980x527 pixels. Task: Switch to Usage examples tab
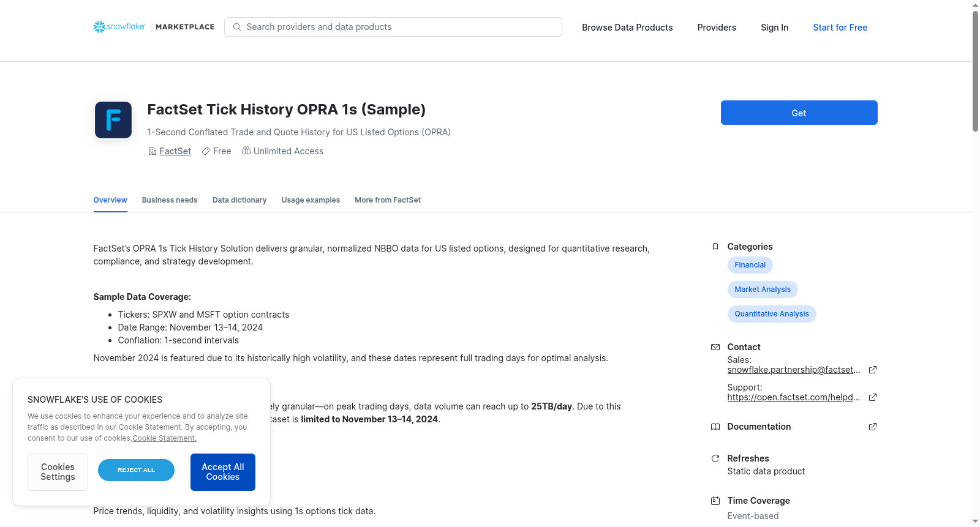311,200
